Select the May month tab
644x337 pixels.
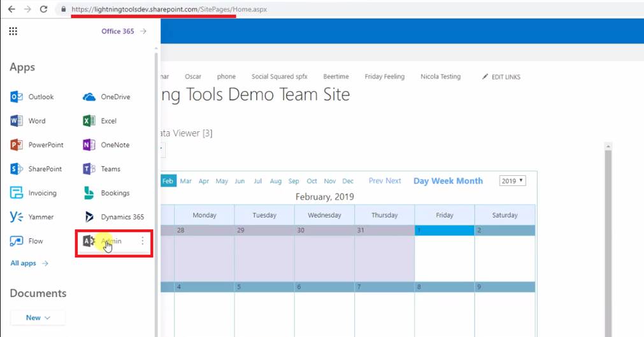(222, 181)
